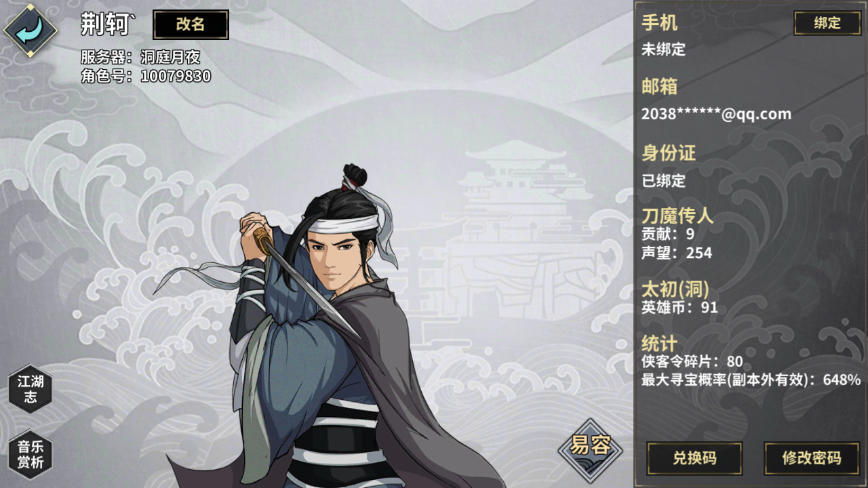Open the 音乐赏析 hexagon icon
868x488 pixels.
click(31, 454)
